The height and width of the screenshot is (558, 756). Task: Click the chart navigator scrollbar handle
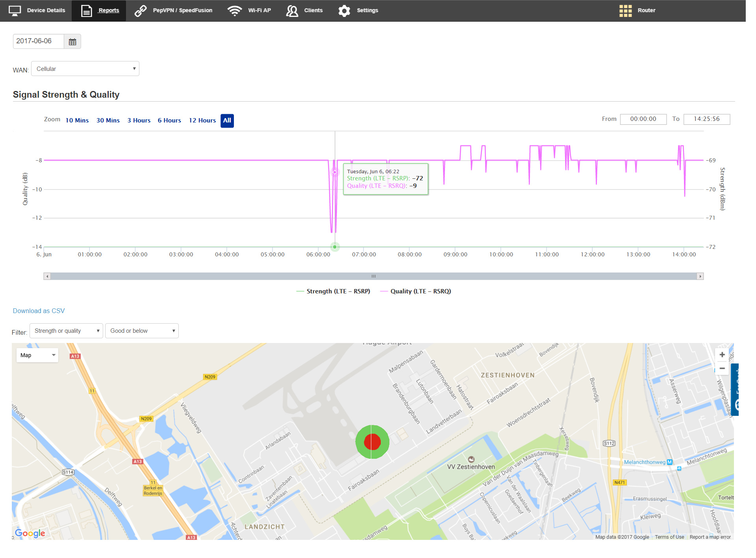pos(373,276)
